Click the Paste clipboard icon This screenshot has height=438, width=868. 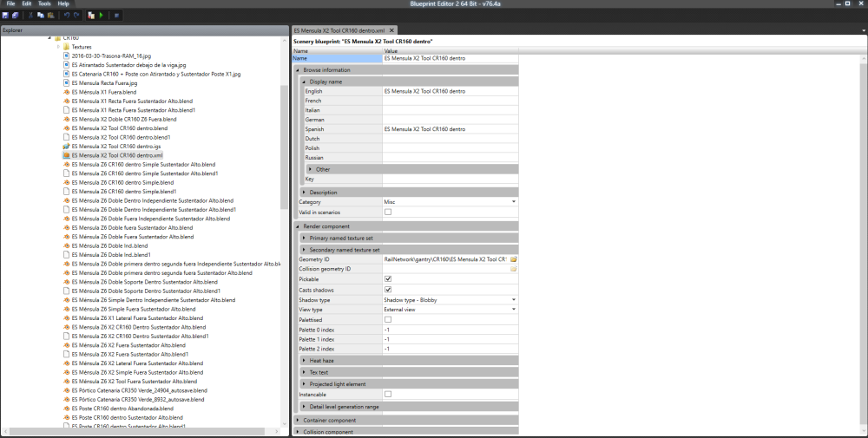click(49, 16)
